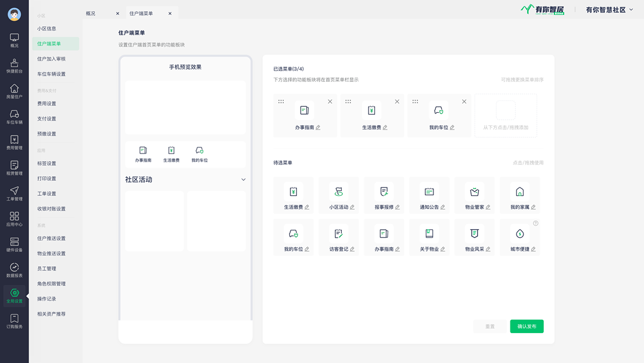
Task: Click the 重置 button
Action: point(490,327)
